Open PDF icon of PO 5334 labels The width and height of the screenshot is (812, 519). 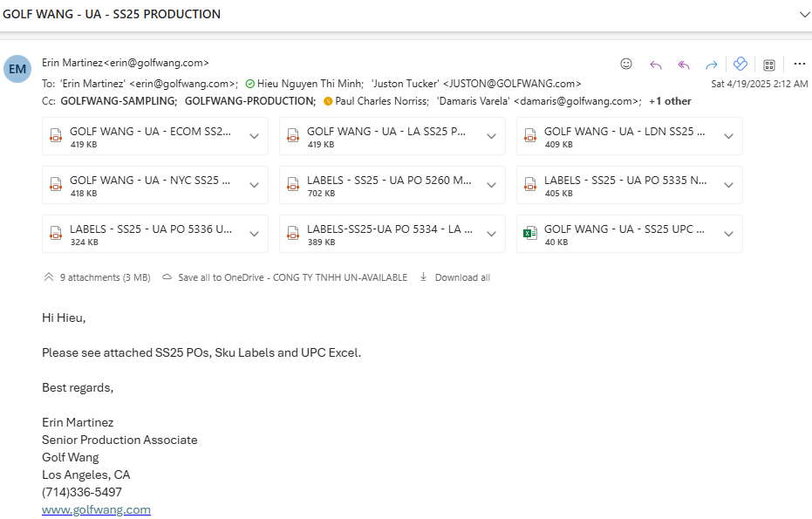click(x=293, y=233)
